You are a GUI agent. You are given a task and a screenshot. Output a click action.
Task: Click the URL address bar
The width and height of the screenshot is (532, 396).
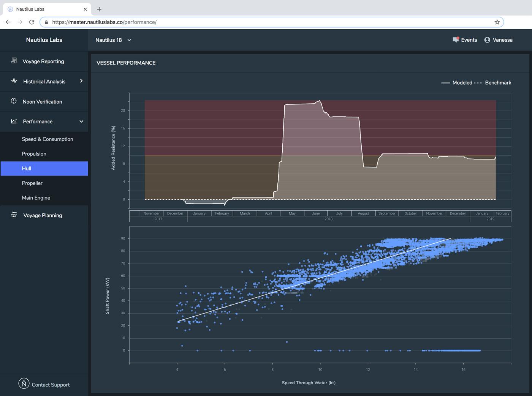click(272, 22)
